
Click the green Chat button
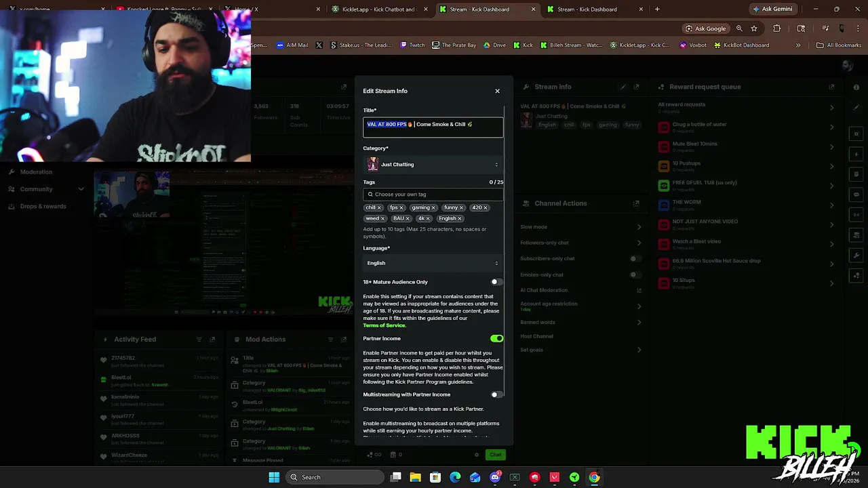[496, 455]
